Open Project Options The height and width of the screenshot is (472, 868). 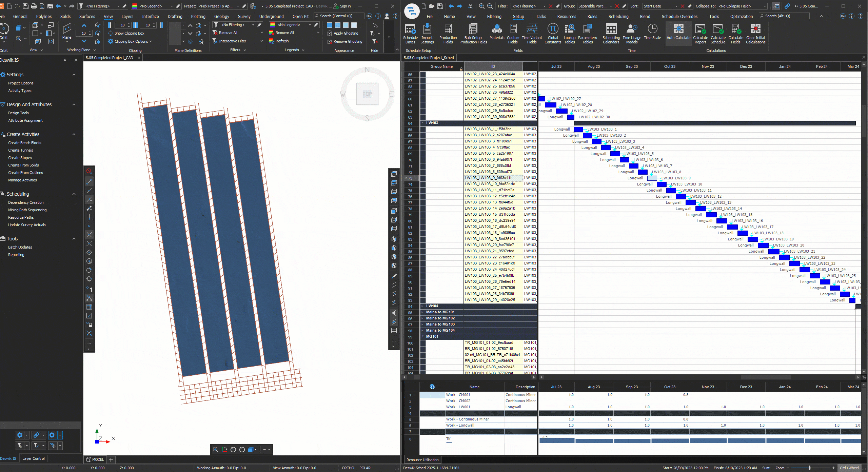coord(21,83)
